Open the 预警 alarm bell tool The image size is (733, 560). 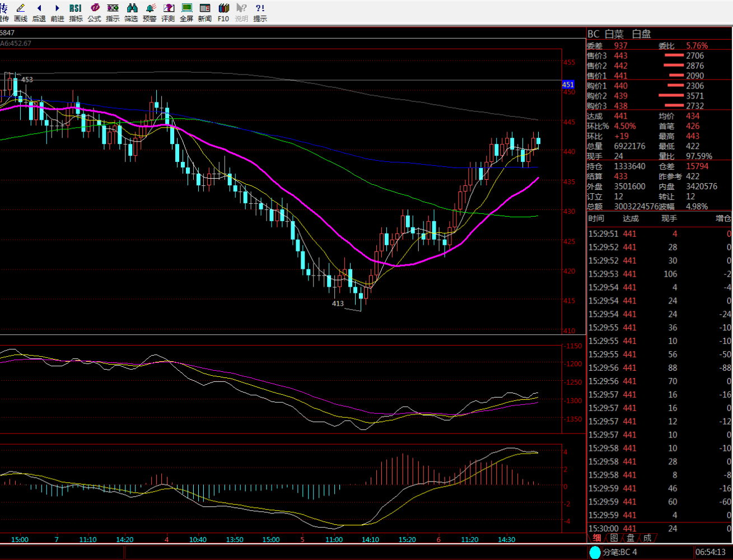pyautogui.click(x=150, y=12)
